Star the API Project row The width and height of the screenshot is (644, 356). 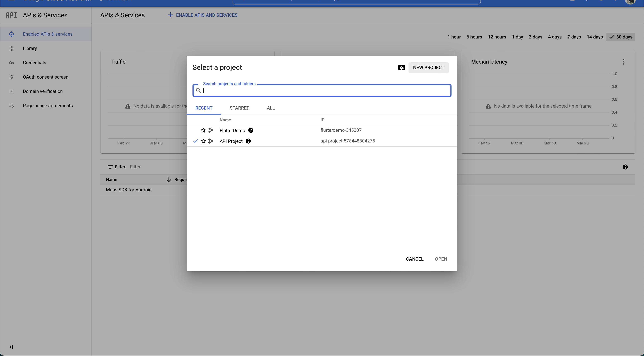tap(203, 141)
